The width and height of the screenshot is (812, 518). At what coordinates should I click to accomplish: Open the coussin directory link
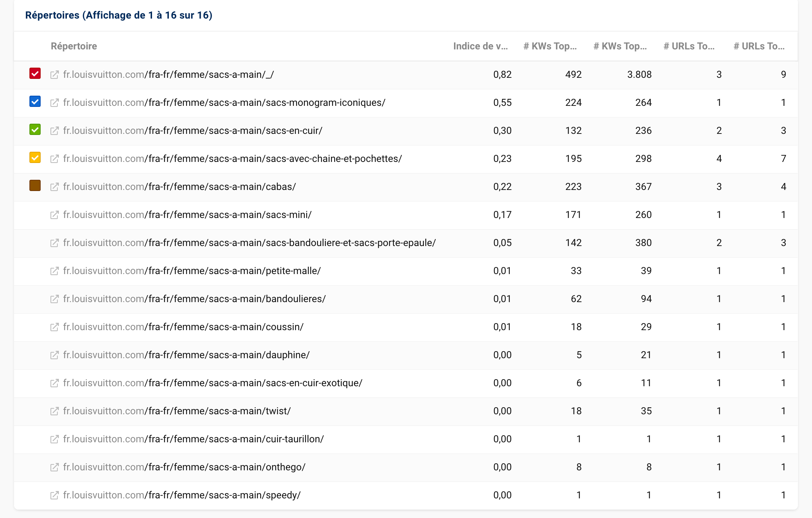(183, 327)
